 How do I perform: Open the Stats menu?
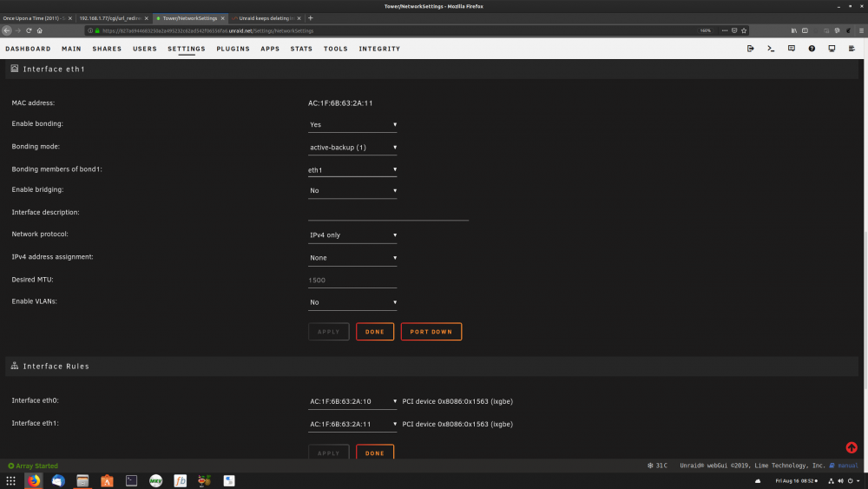(301, 49)
